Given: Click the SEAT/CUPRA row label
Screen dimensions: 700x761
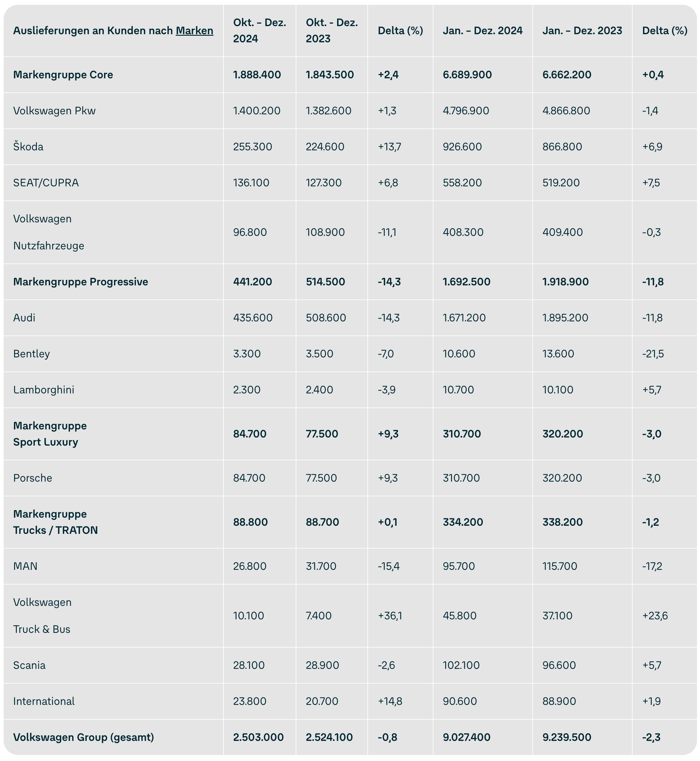Looking at the screenshot, I should click(x=46, y=183).
